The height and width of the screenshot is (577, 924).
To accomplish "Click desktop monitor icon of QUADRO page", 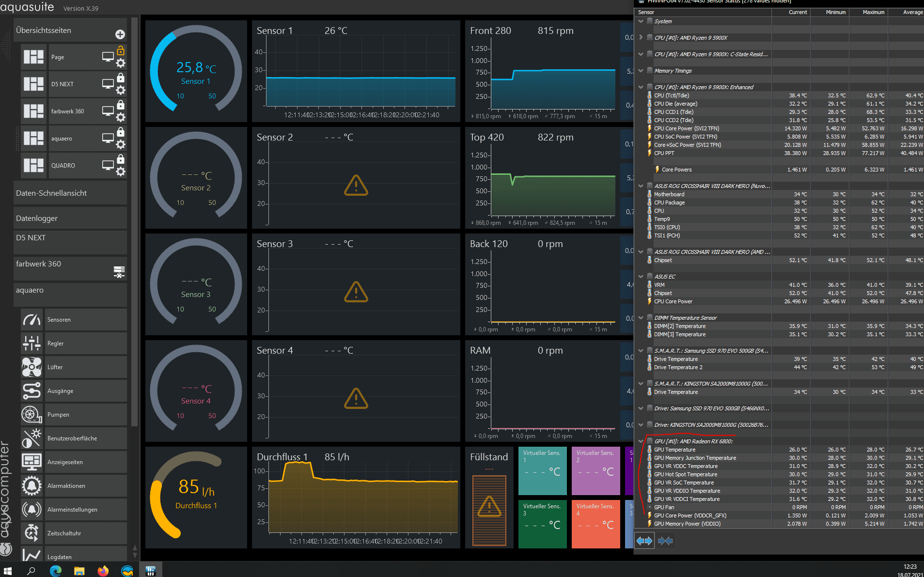I will click(x=108, y=166).
